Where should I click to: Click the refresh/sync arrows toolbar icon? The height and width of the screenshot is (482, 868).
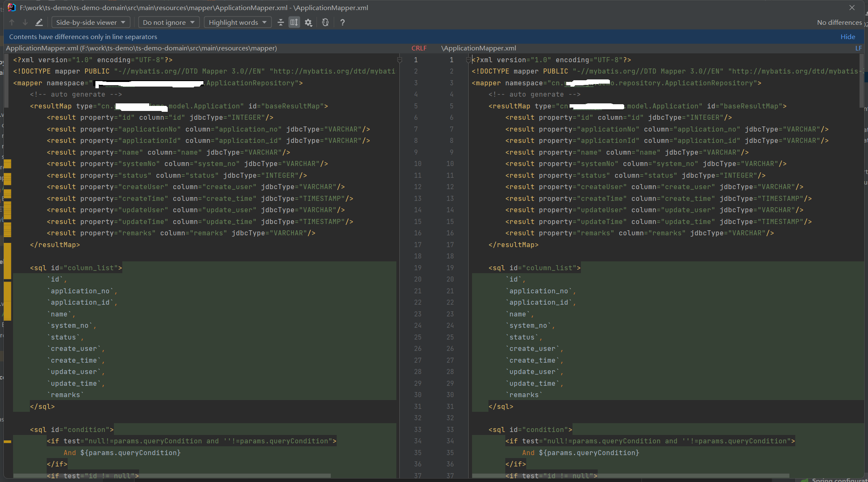325,22
